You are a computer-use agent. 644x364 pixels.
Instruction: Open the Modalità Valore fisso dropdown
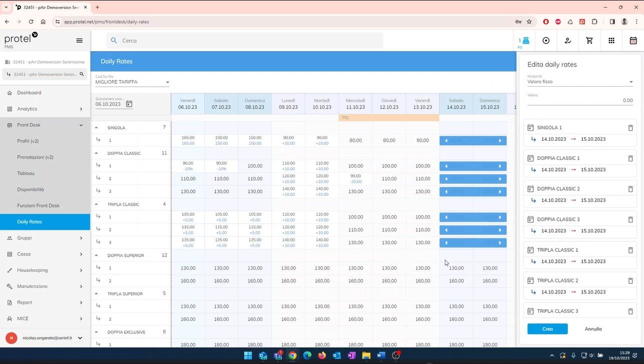point(580,82)
